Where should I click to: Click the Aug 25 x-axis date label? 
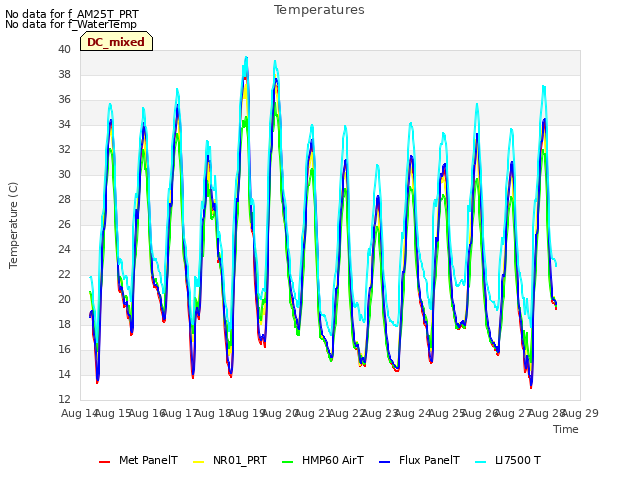[447, 413]
